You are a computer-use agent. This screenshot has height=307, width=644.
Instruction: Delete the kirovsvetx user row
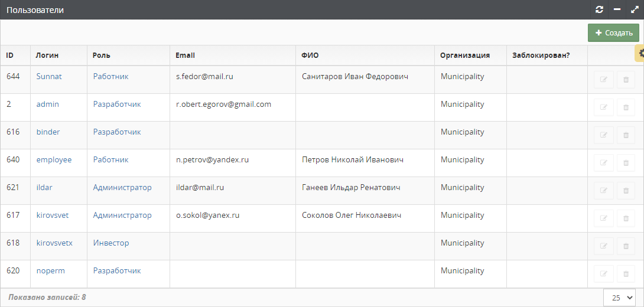point(626,246)
